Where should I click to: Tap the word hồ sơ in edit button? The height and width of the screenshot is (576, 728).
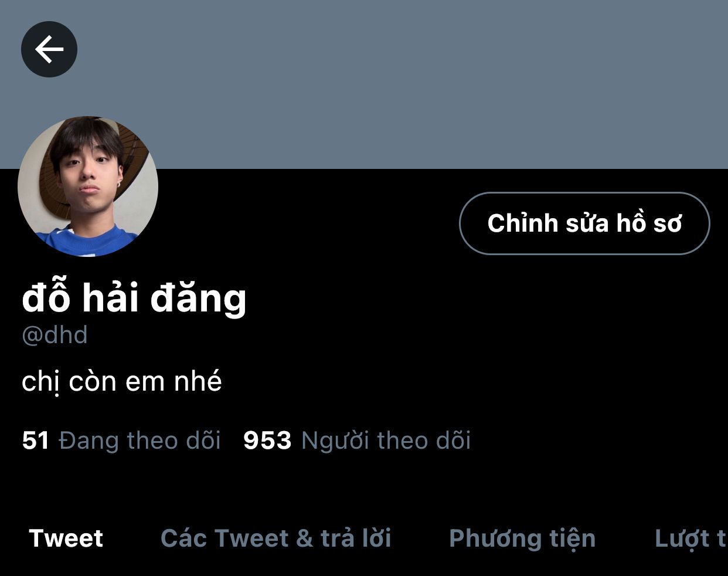pyautogui.click(x=649, y=223)
